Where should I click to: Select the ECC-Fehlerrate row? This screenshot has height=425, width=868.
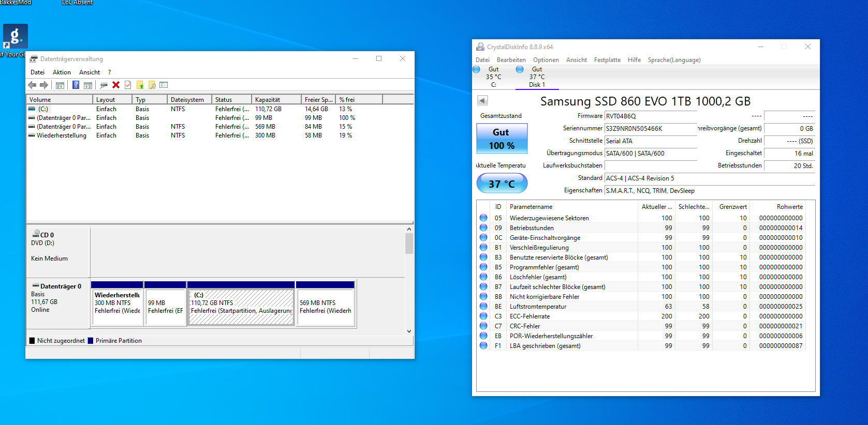641,316
